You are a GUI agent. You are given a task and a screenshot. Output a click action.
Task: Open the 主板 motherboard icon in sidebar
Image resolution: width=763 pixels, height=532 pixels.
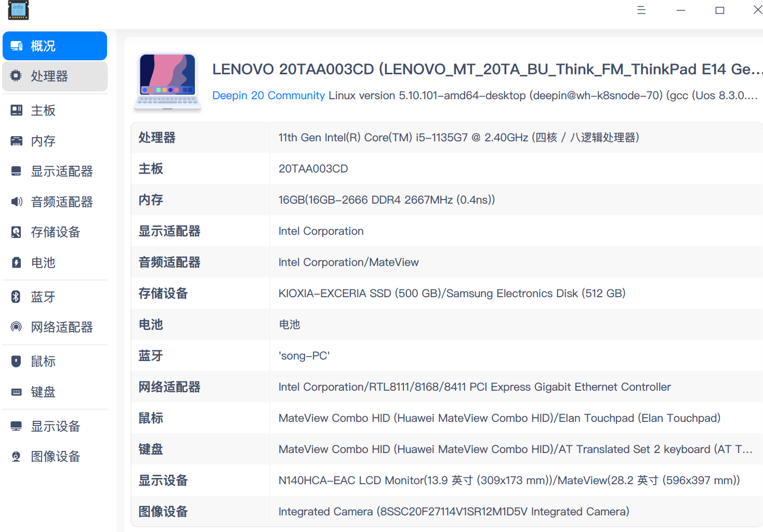click(x=17, y=110)
